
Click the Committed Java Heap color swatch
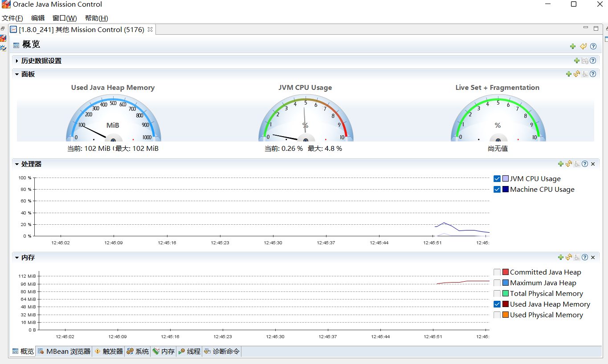click(506, 272)
